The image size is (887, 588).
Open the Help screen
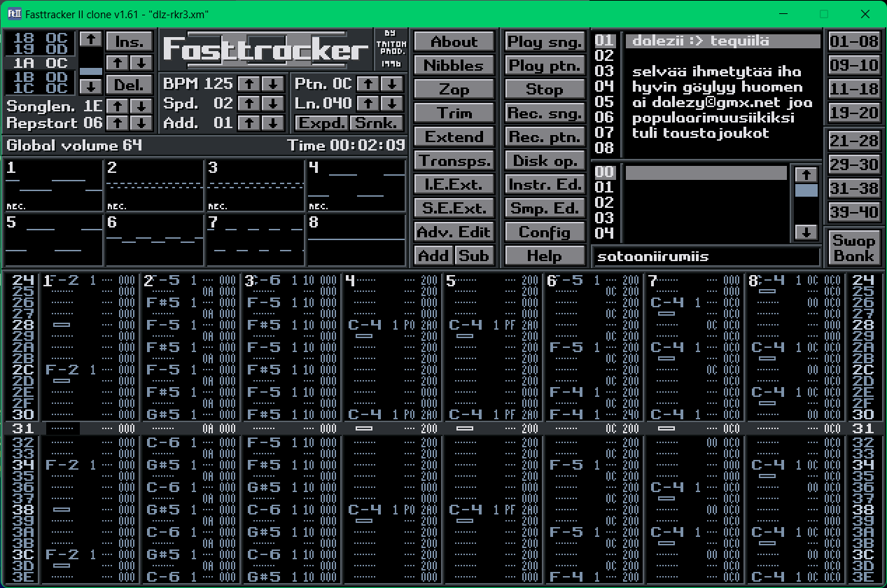pos(545,255)
